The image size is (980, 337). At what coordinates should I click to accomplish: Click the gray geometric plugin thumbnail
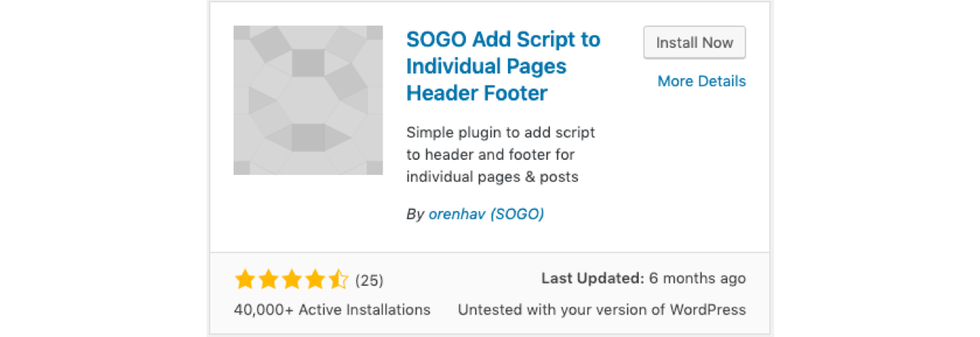click(308, 101)
